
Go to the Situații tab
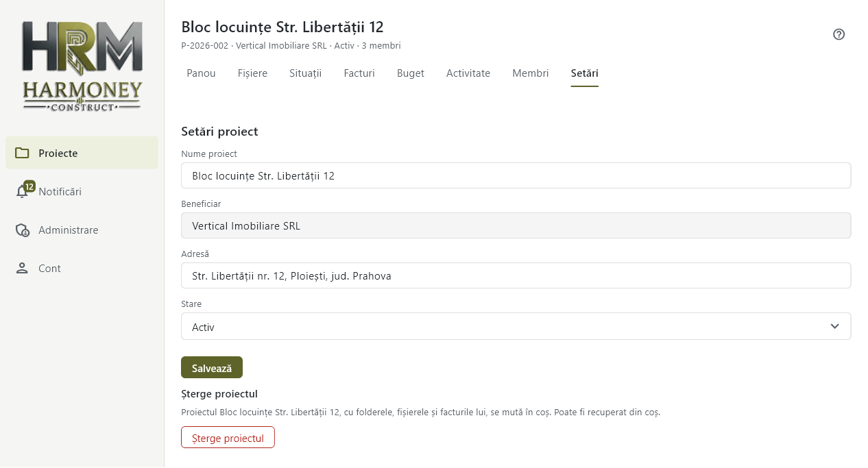pos(305,73)
